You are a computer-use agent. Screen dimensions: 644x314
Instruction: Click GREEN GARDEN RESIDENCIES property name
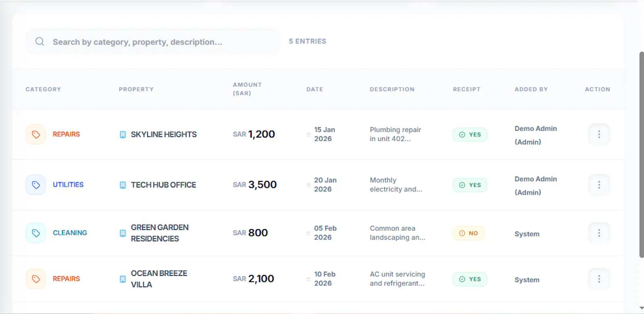click(x=160, y=233)
